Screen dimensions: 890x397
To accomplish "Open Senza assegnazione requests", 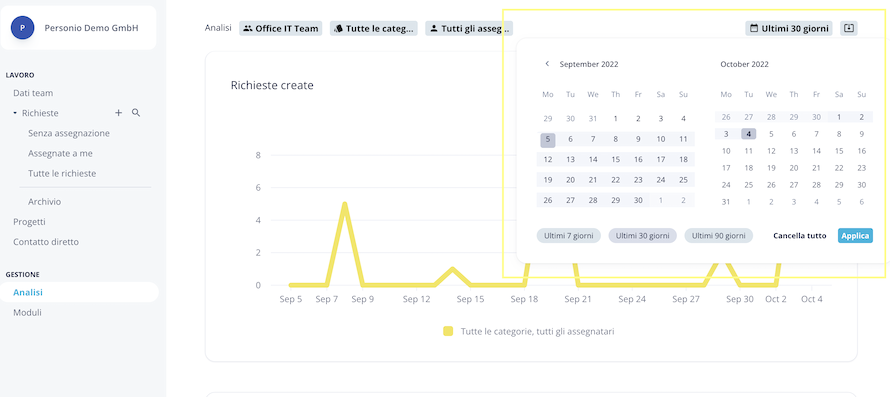I will pyautogui.click(x=69, y=133).
